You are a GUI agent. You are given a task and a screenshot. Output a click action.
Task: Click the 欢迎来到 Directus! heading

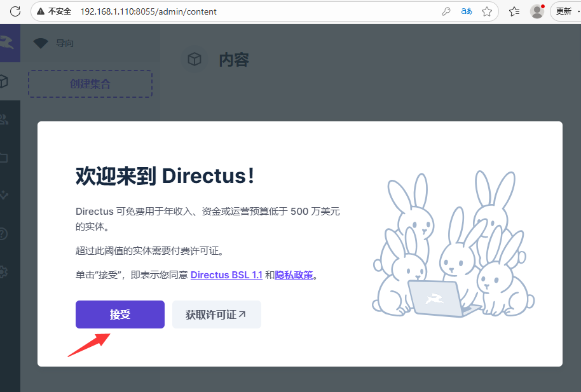(165, 175)
